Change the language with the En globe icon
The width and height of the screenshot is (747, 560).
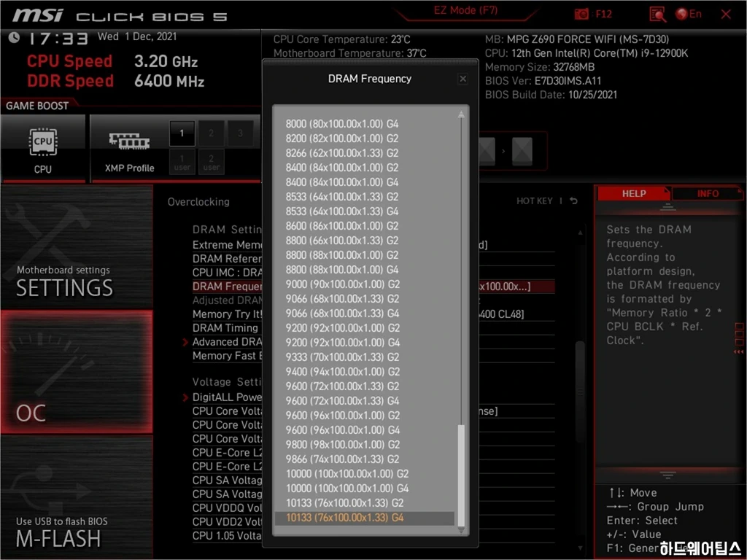689,14
